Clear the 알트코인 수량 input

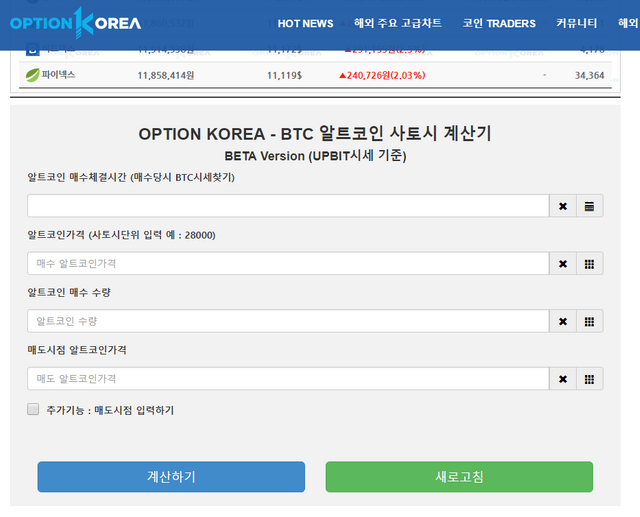coord(563,322)
